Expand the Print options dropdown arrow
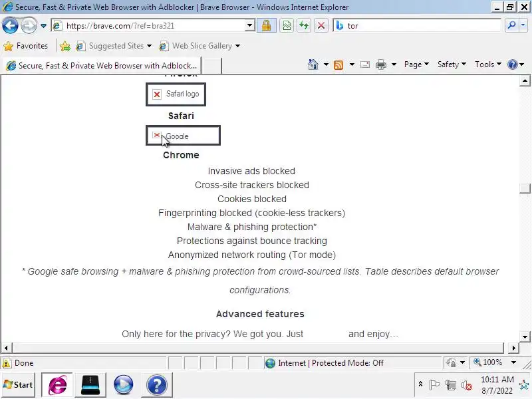This screenshot has height=399, width=532. tap(394, 65)
